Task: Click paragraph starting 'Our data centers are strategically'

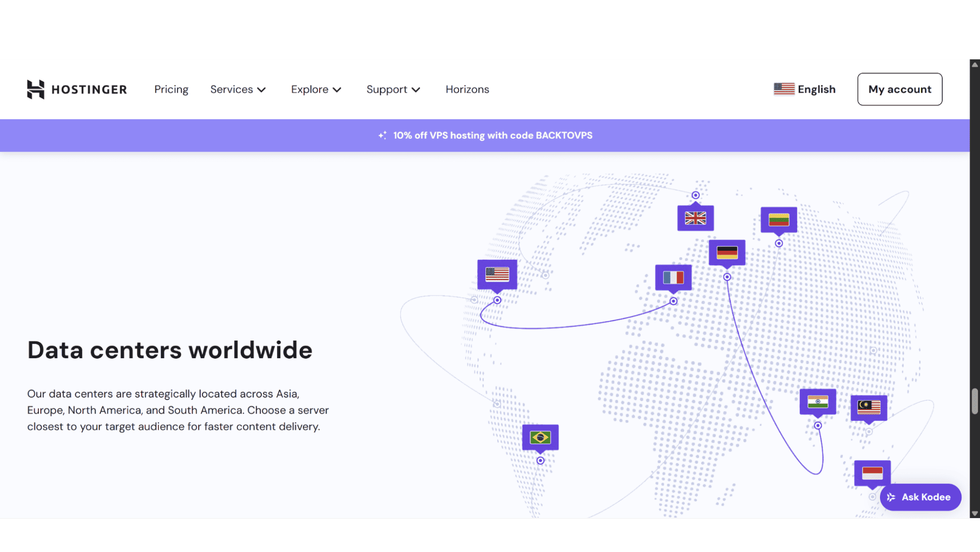Action: click(178, 410)
